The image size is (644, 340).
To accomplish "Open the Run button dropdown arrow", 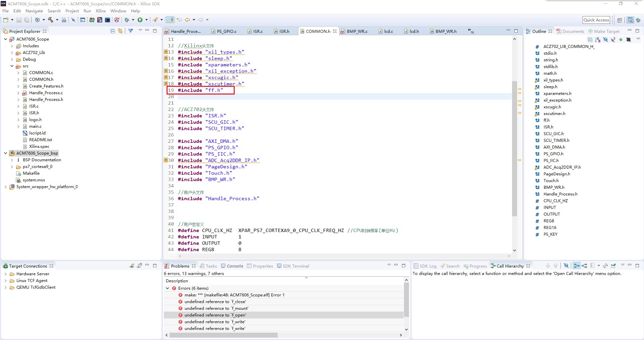I will point(146,20).
